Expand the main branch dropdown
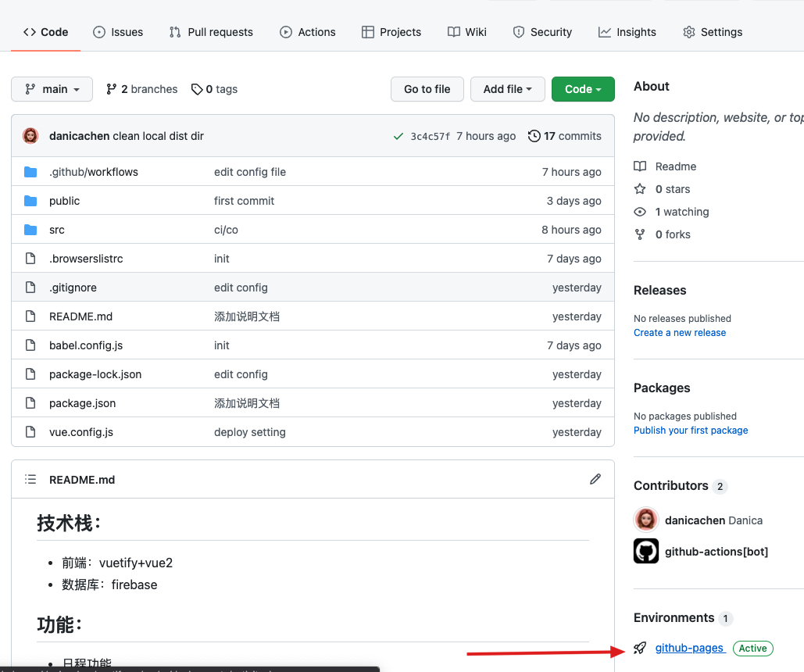The width and height of the screenshot is (804, 672). point(52,89)
